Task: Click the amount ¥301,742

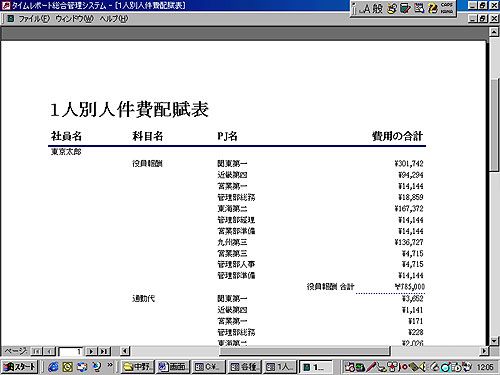Action: pyautogui.click(x=409, y=164)
